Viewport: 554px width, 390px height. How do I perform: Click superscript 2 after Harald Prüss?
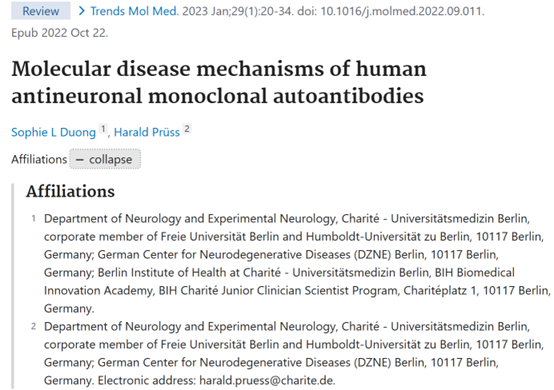point(187,129)
